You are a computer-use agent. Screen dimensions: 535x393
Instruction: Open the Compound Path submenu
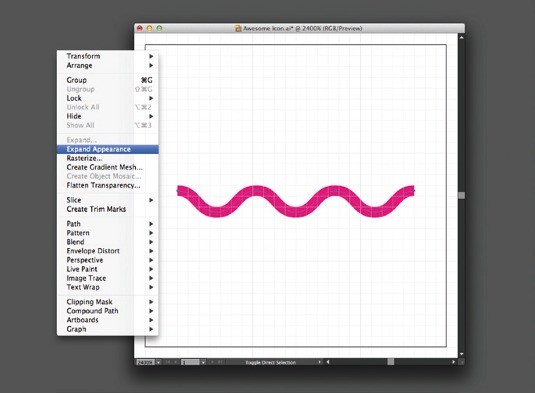pyautogui.click(x=107, y=311)
